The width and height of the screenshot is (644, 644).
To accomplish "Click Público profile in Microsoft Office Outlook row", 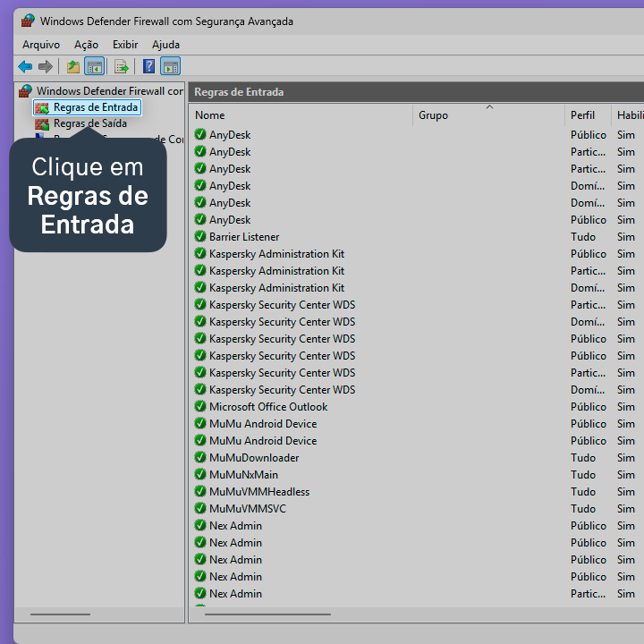I will click(x=589, y=407).
